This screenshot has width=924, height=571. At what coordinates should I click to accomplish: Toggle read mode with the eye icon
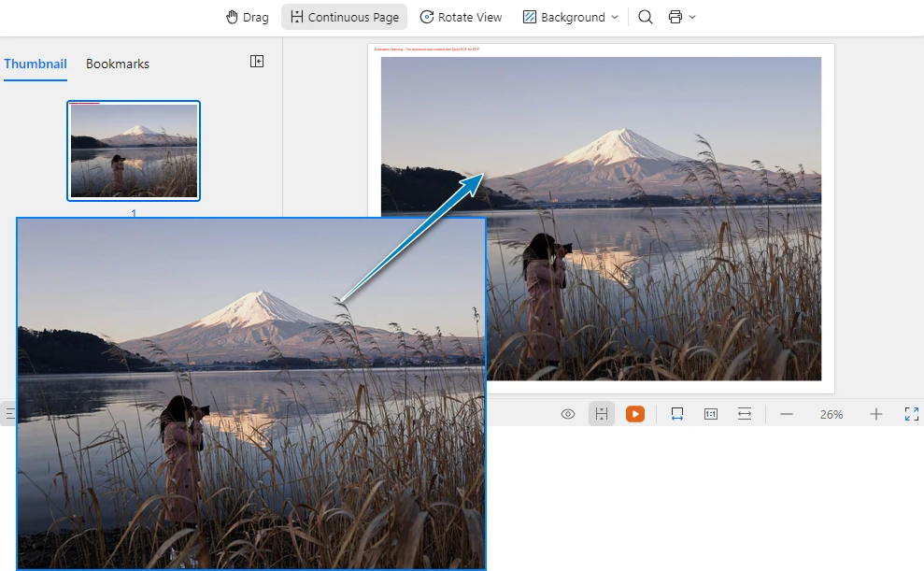click(567, 413)
